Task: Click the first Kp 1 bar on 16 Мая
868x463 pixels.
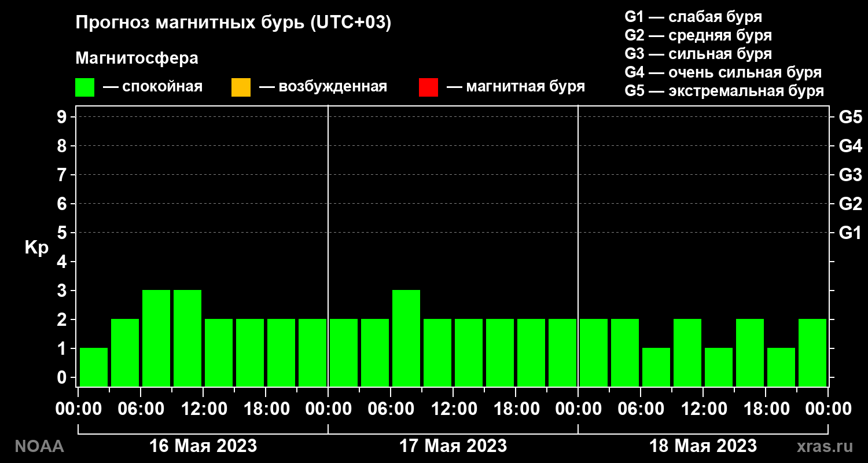Action: (x=94, y=367)
